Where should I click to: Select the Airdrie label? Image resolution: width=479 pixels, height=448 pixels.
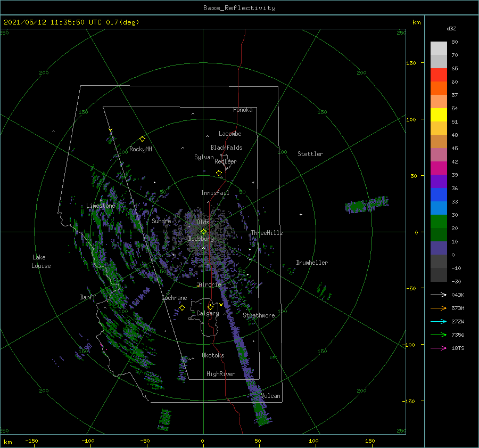pos(210,284)
